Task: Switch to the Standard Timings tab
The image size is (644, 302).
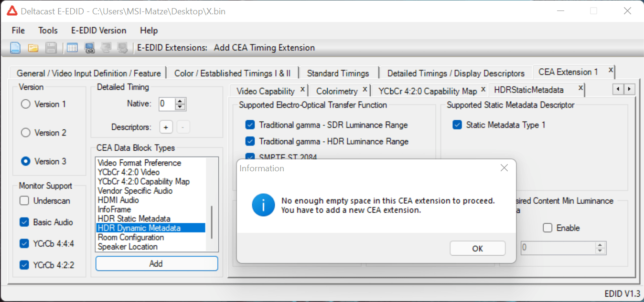Action: click(338, 73)
